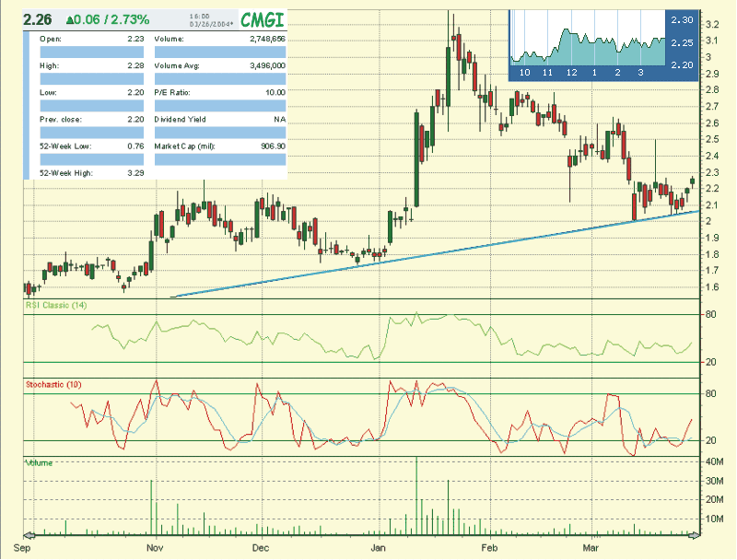Click the Jan label on the time axis
The height and width of the screenshot is (560, 737).
pyautogui.click(x=378, y=548)
